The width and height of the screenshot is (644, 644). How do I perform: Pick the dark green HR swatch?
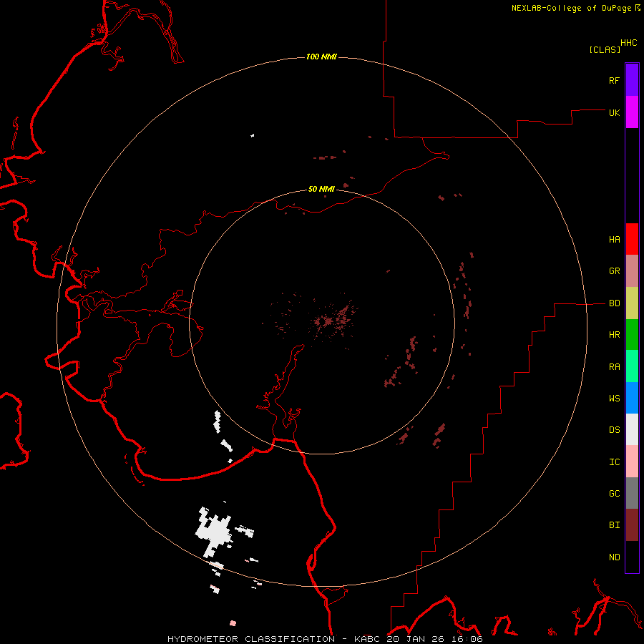point(632,335)
